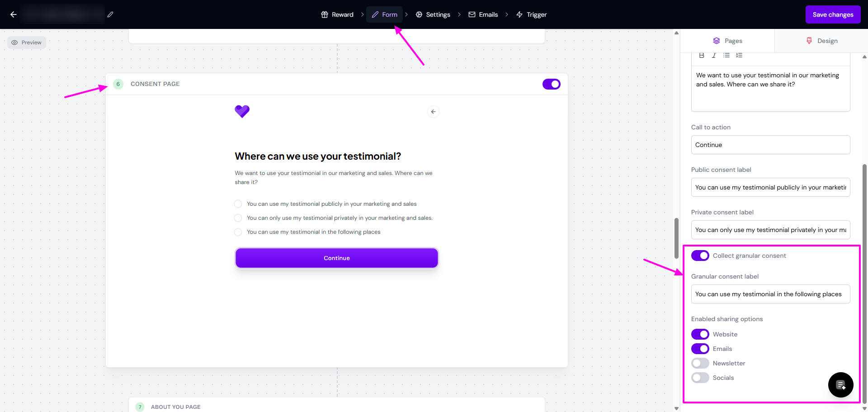Open the Settings step
This screenshot has height=412, width=868.
pyautogui.click(x=433, y=14)
